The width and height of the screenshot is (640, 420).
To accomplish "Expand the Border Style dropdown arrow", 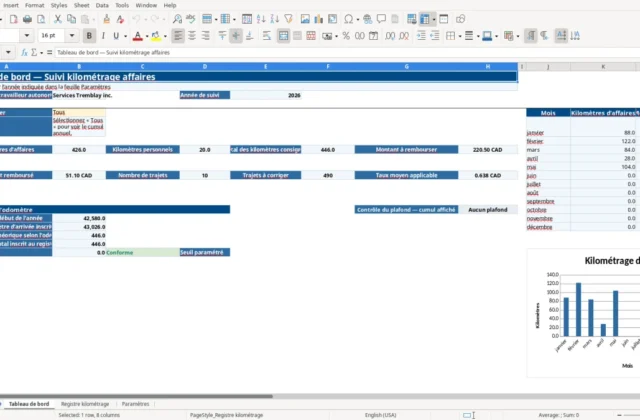I will (x=478, y=36).
